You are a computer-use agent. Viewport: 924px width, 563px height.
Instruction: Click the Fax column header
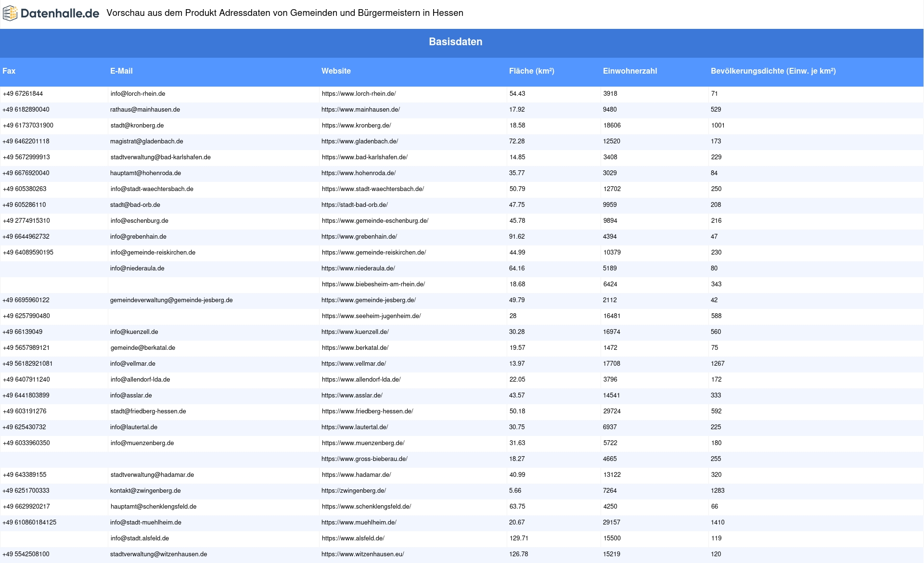9,71
